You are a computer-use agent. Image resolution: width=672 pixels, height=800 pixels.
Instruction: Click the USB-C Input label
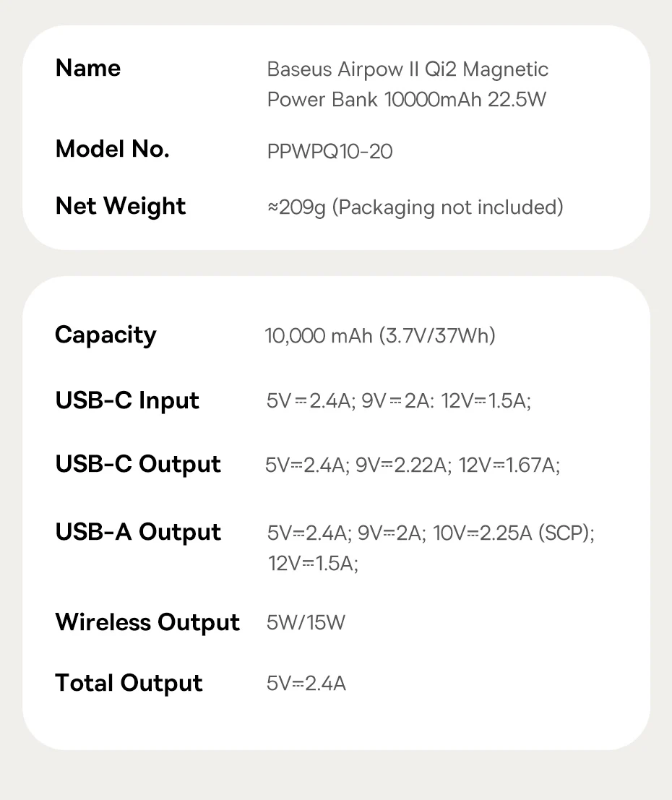(127, 400)
